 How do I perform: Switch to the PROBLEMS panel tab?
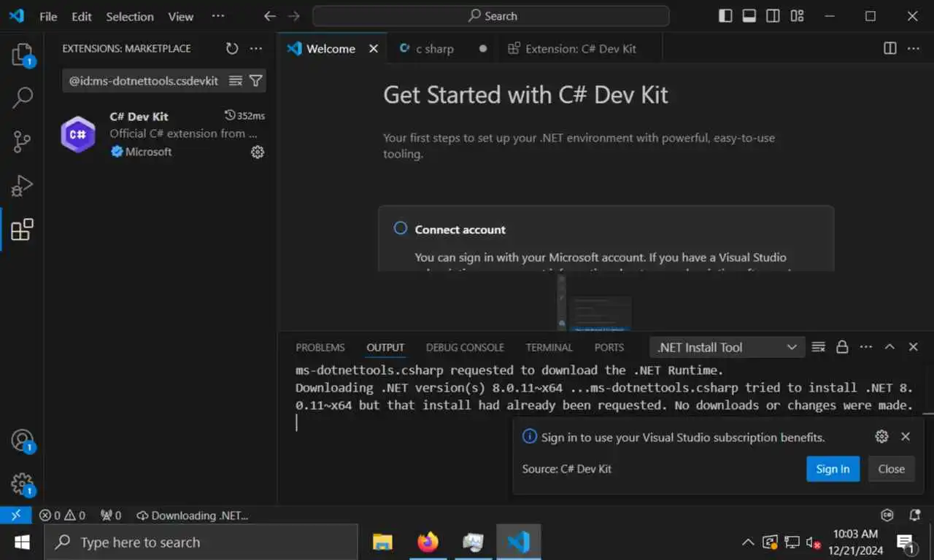pos(320,348)
